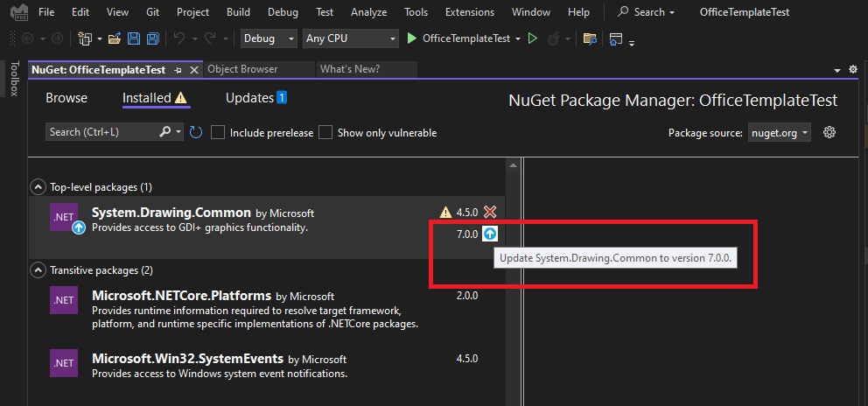Click the vulnerability warning icon beside 4.5.0

tap(445, 212)
